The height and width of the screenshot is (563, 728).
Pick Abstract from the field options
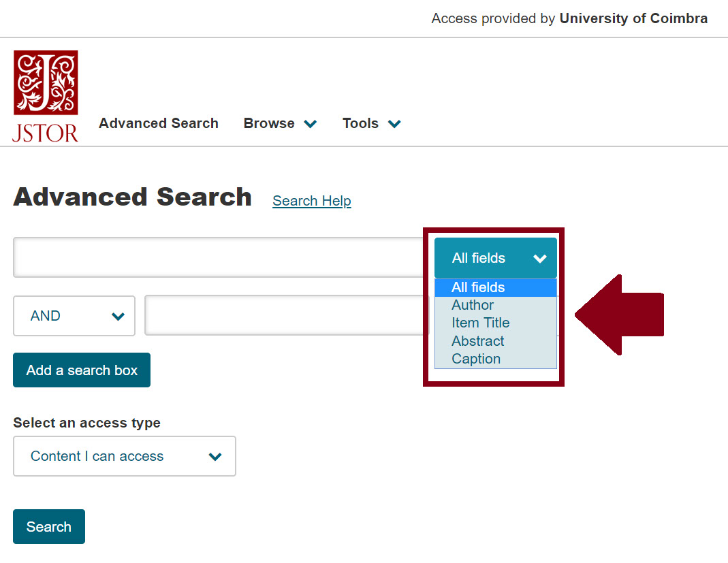pyautogui.click(x=477, y=341)
